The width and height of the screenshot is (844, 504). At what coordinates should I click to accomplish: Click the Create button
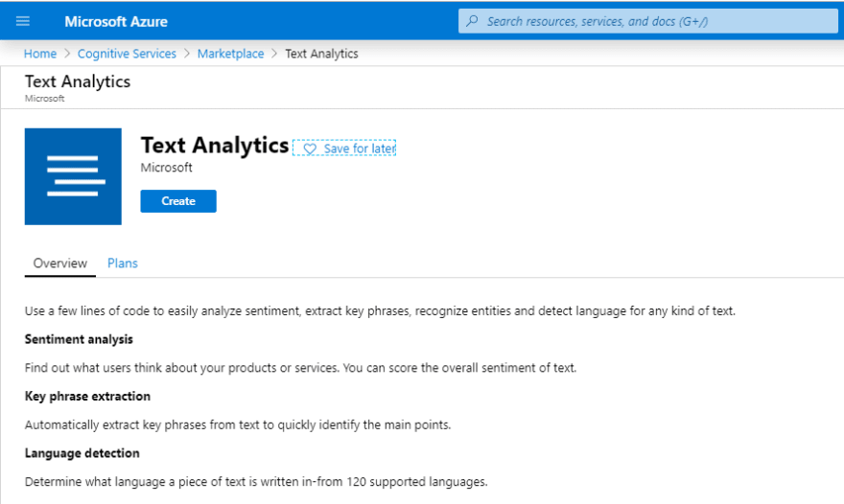[178, 201]
